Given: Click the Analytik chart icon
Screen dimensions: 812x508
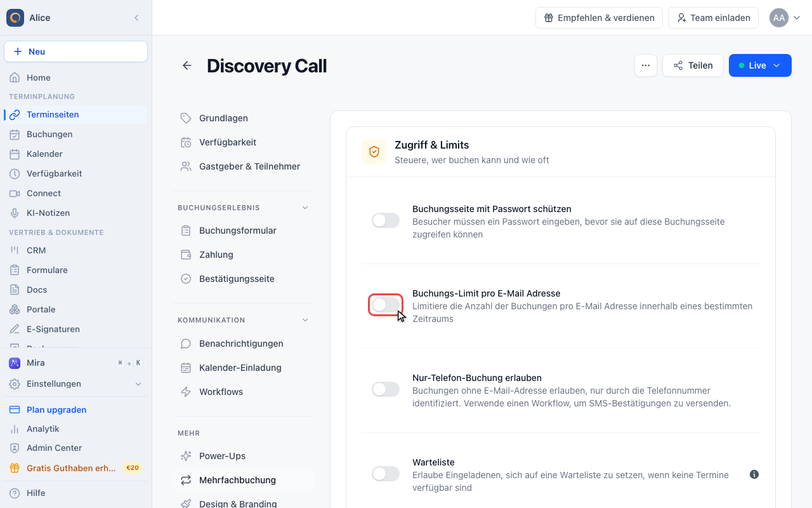Looking at the screenshot, I should tap(15, 429).
